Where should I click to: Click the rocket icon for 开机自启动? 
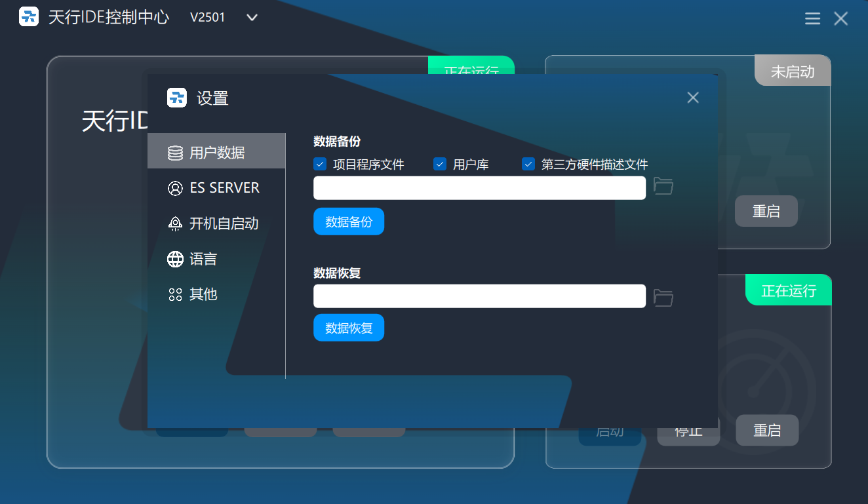(x=175, y=223)
